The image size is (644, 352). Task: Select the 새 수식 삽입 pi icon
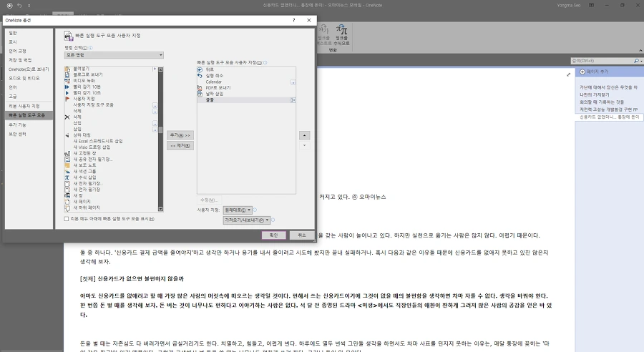click(67, 177)
